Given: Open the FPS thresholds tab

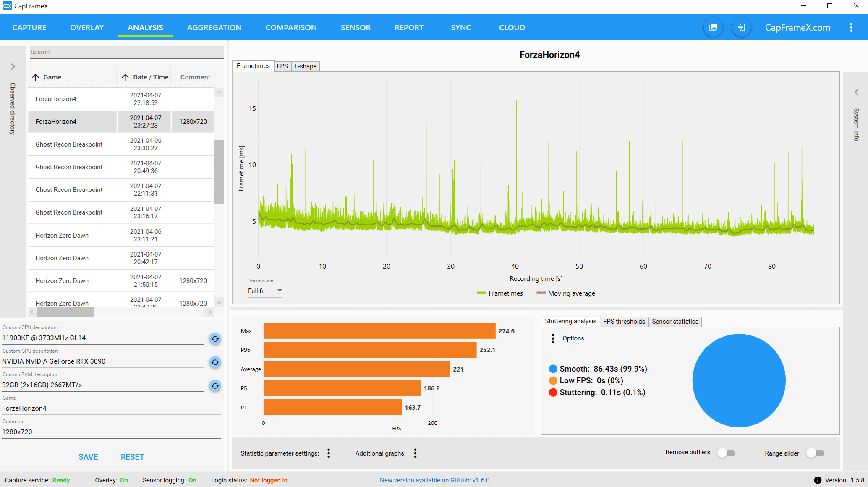Looking at the screenshot, I should tap(624, 322).
